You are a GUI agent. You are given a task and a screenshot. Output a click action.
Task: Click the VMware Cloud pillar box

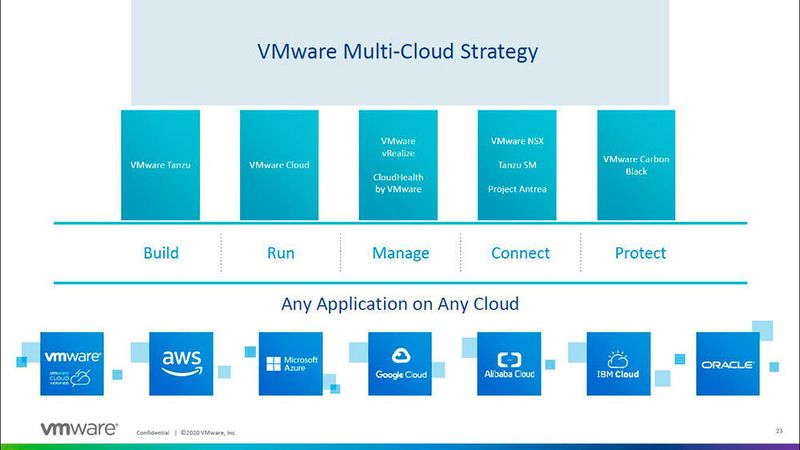point(279,165)
